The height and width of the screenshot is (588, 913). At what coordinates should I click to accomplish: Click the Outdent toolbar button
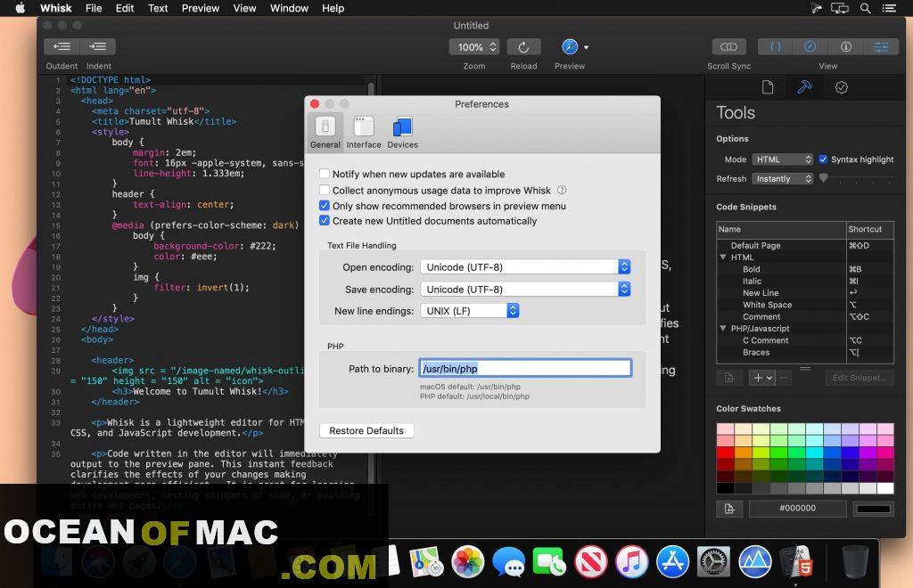click(x=62, y=46)
